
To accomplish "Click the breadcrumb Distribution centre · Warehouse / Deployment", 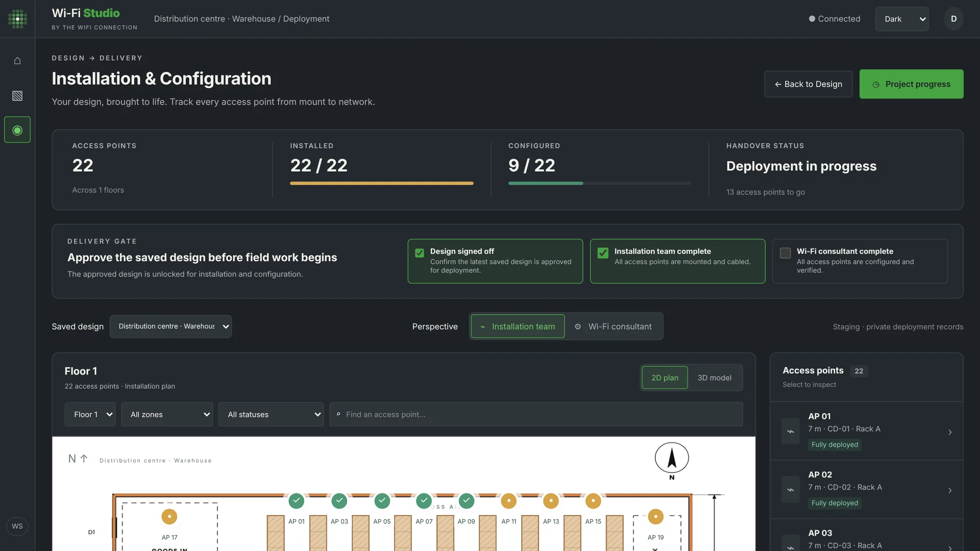I will (x=241, y=19).
